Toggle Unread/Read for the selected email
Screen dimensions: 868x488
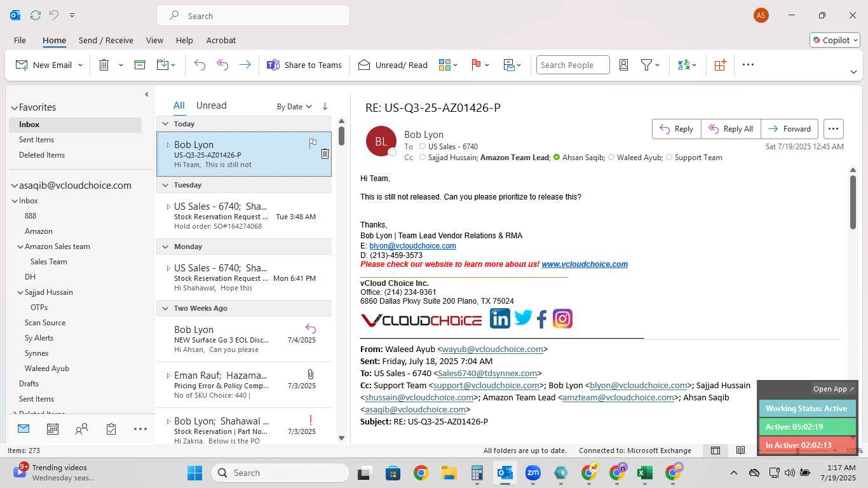393,65
